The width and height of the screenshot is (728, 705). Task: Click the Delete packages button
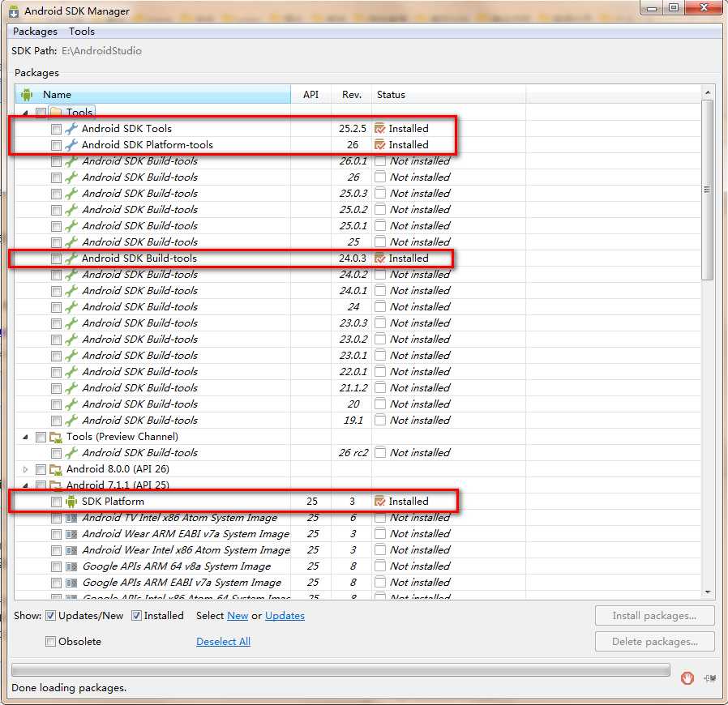pyautogui.click(x=655, y=642)
